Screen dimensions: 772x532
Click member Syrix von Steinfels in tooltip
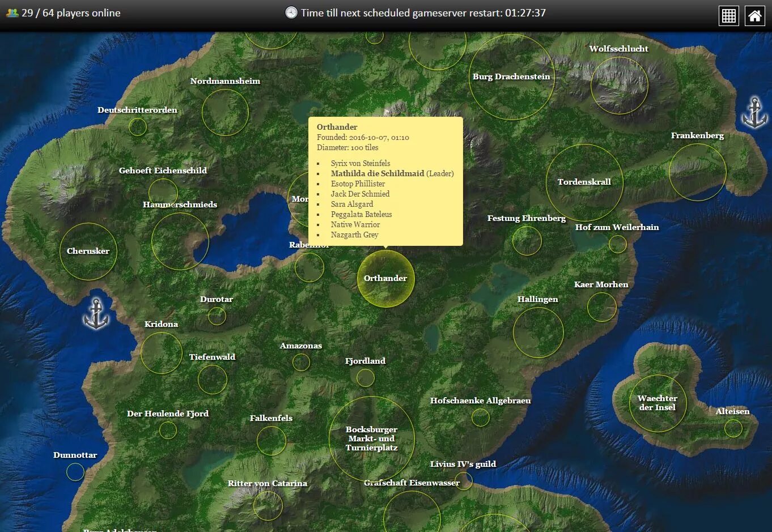[x=360, y=163]
